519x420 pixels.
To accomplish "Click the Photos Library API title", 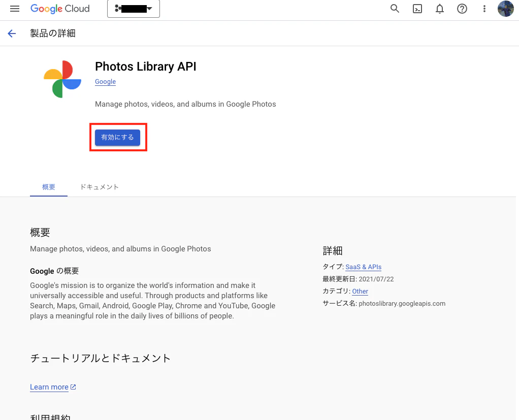I will pyautogui.click(x=146, y=67).
